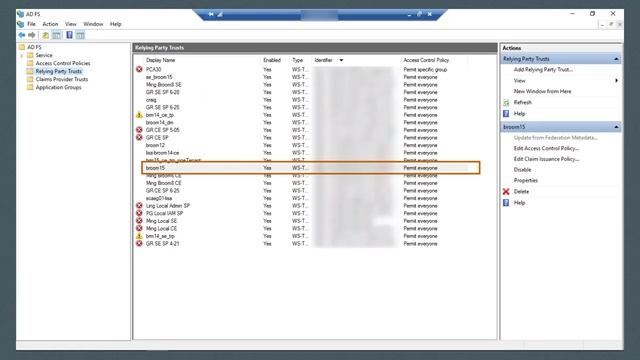Click the error icon beside PG Local IAM SP
This screenshot has height=360, width=640.
(139, 213)
